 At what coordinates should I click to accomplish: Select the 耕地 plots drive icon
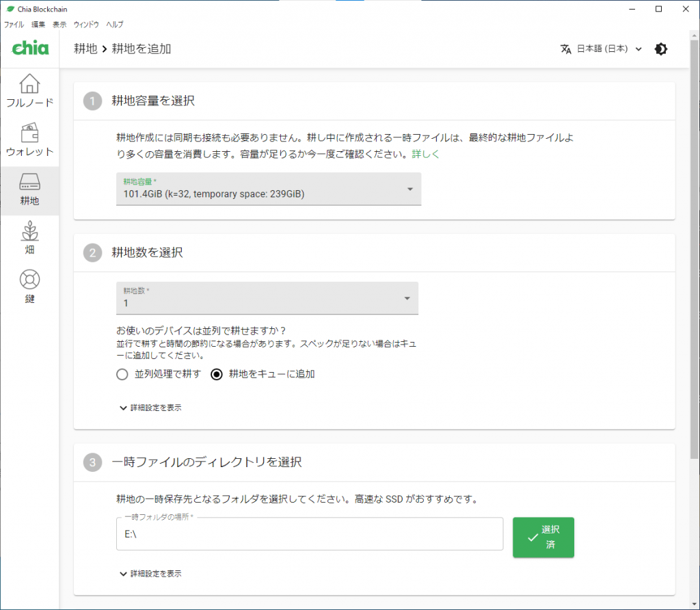pyautogui.click(x=29, y=183)
